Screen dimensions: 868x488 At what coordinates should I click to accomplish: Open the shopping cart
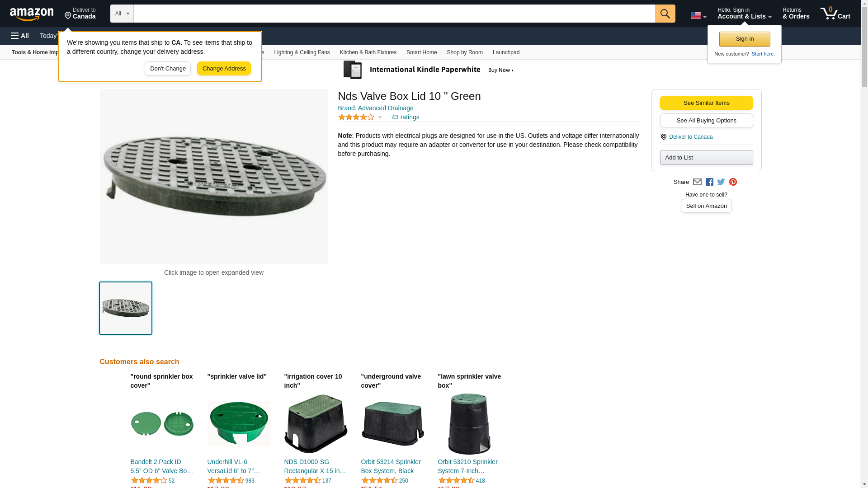tap(835, 14)
